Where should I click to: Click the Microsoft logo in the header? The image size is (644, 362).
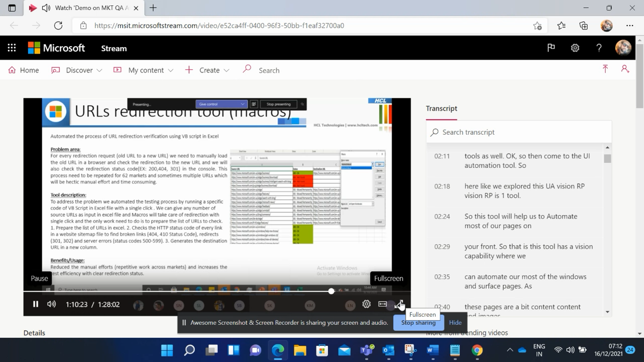[x=56, y=48]
